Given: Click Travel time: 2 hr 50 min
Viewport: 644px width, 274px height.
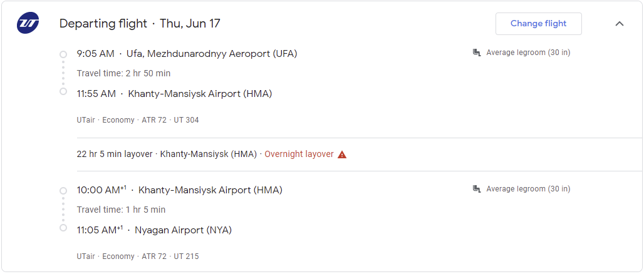Looking at the screenshot, I should pos(123,73).
